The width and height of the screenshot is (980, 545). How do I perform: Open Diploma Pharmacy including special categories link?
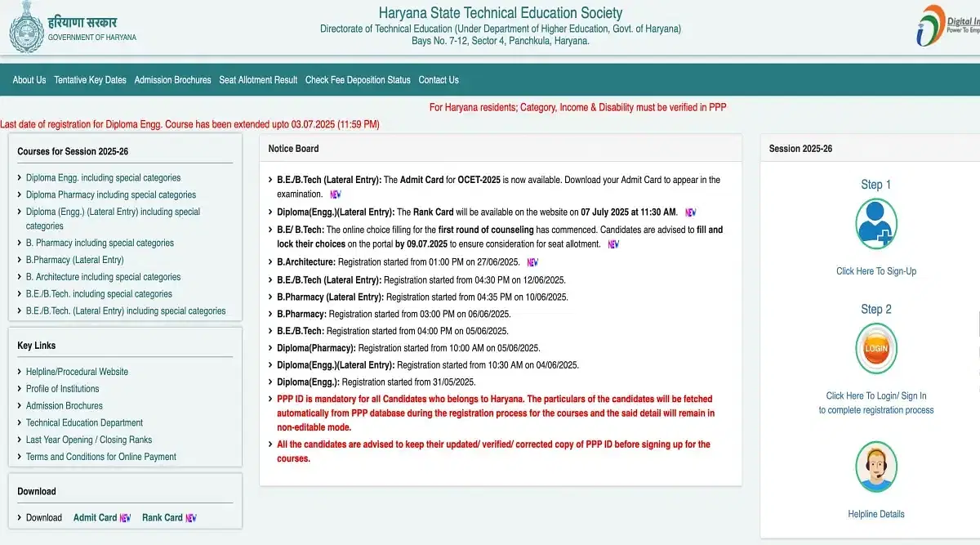(111, 194)
